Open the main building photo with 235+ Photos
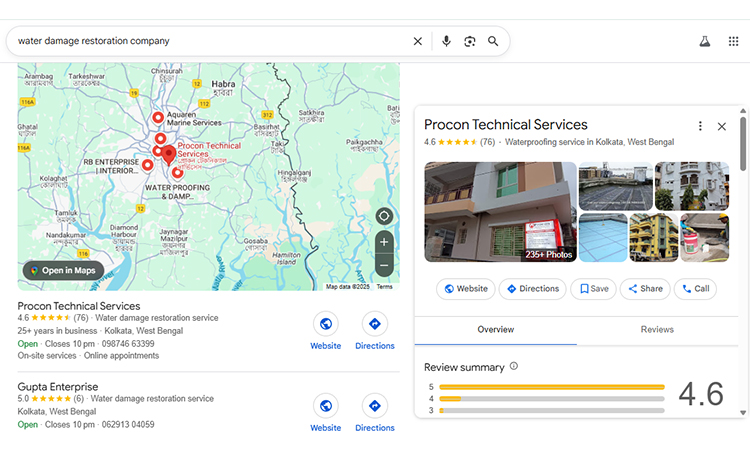 point(500,212)
